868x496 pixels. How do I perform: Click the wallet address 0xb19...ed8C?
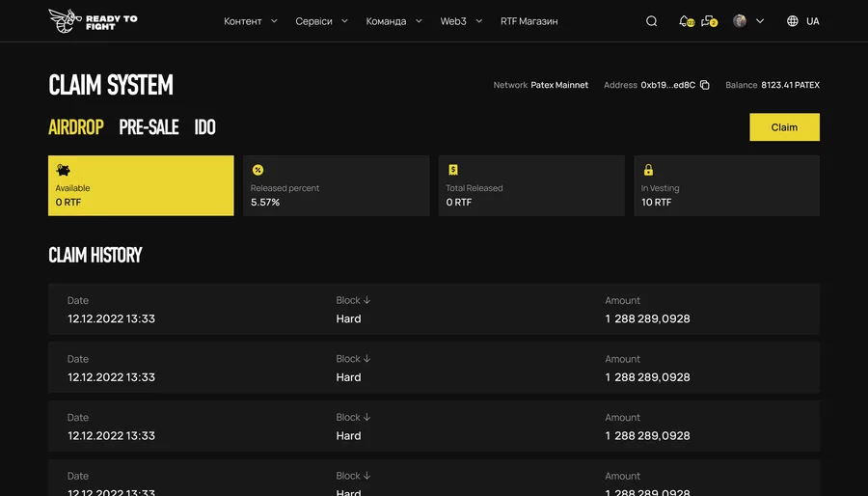click(668, 85)
